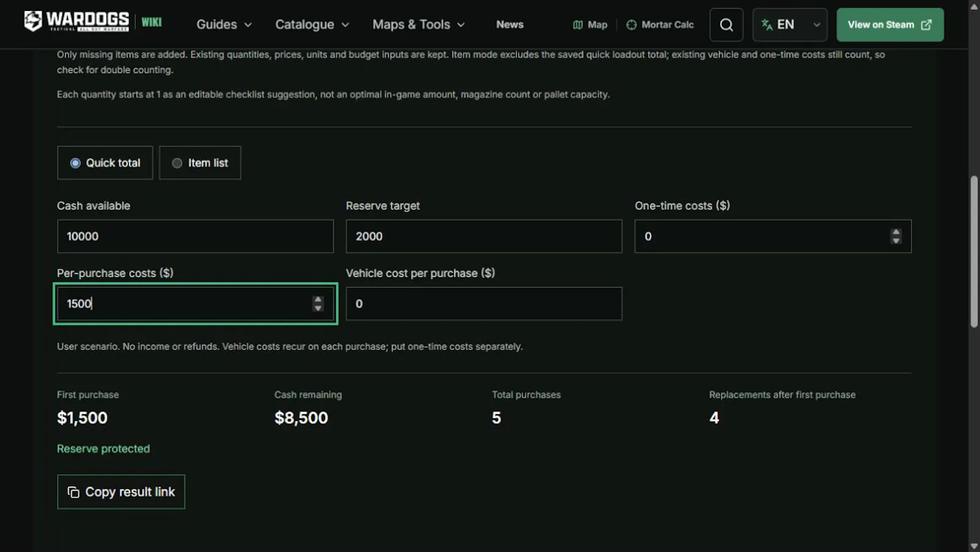
Task: Open the Wardogs Wiki home logo
Action: [x=92, y=22]
